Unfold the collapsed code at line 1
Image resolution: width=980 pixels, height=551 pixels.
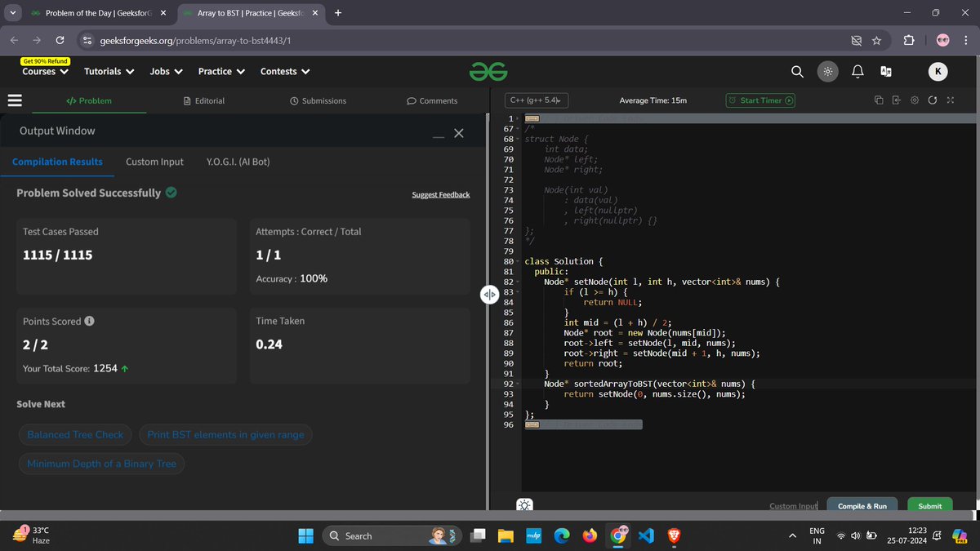(516, 119)
